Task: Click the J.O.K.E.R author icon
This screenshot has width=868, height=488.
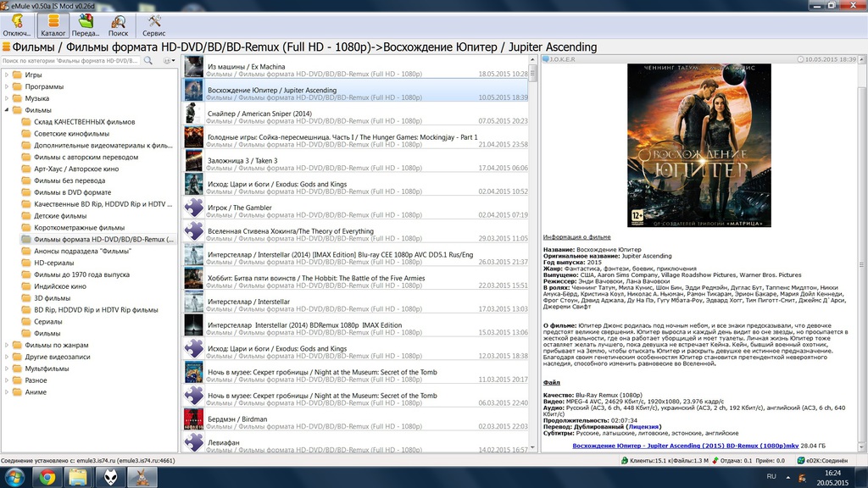Action: point(546,59)
